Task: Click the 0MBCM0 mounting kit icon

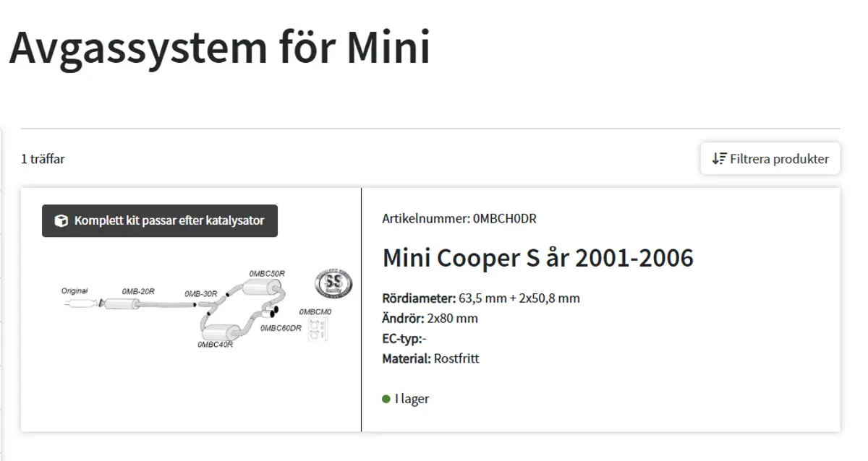Action: click(x=316, y=329)
